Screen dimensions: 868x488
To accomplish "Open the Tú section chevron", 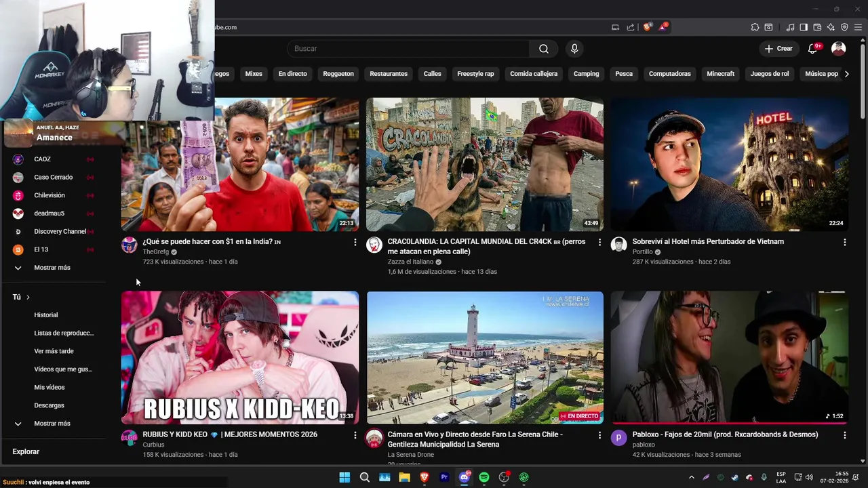I will (x=28, y=297).
